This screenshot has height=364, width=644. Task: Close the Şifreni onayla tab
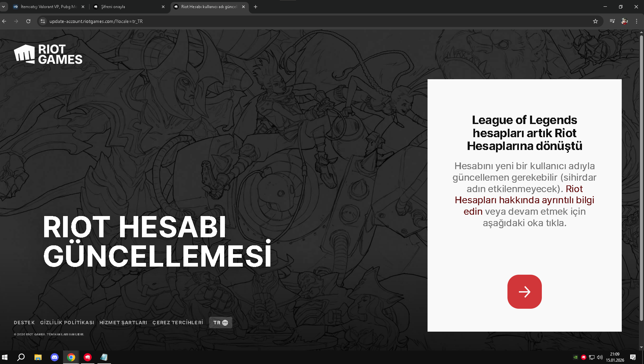click(x=163, y=7)
